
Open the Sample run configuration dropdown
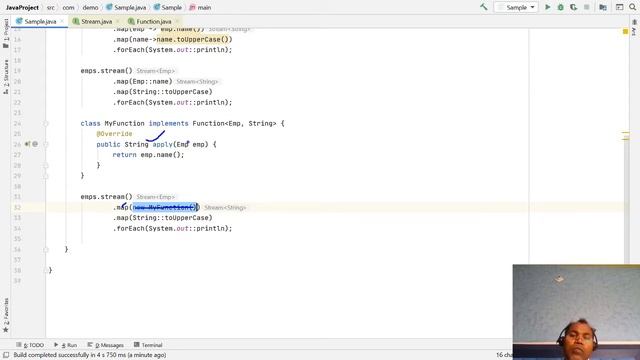(516, 7)
